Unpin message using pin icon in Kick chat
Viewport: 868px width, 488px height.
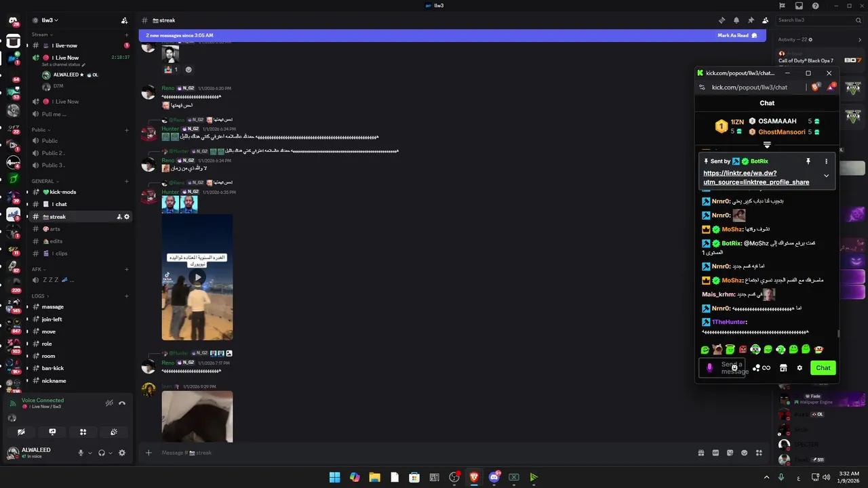[808, 161]
